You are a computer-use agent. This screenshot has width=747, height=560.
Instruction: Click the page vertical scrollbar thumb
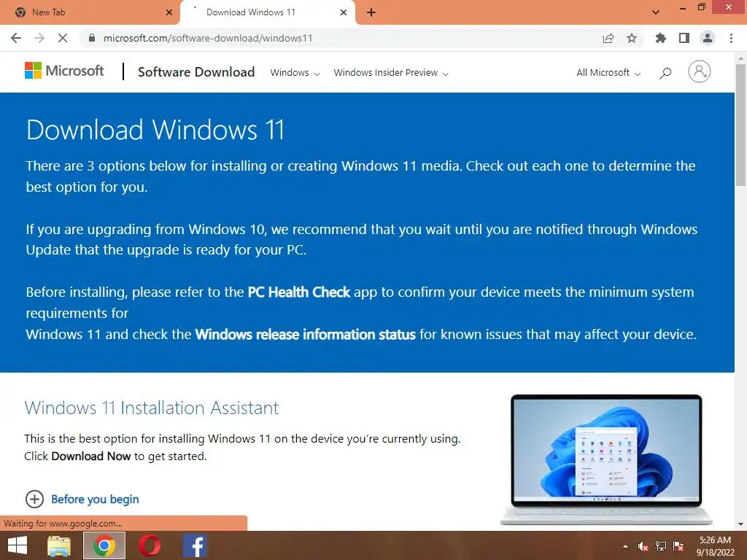click(x=740, y=125)
